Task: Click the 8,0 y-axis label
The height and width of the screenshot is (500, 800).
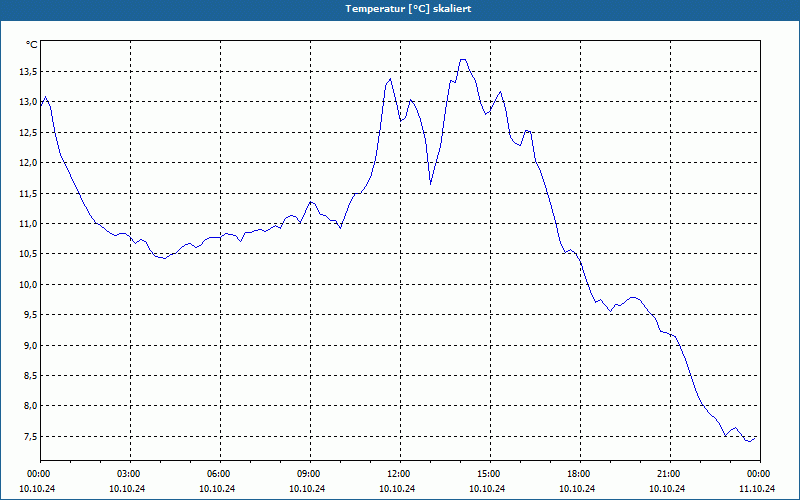Action: (x=30, y=406)
